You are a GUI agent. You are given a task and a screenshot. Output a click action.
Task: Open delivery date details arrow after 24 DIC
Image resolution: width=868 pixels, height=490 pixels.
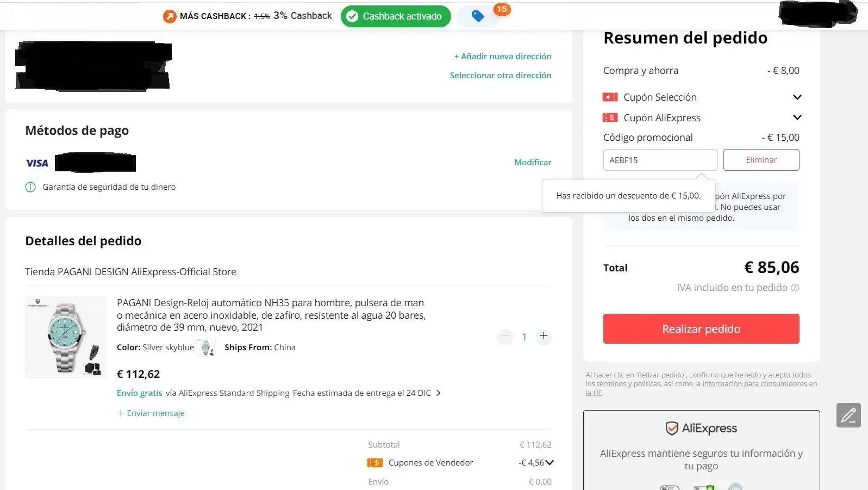pos(439,393)
